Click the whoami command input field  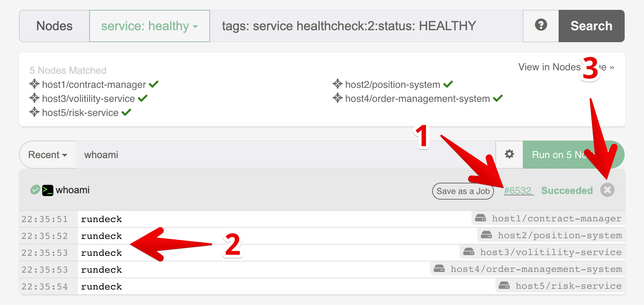point(286,155)
